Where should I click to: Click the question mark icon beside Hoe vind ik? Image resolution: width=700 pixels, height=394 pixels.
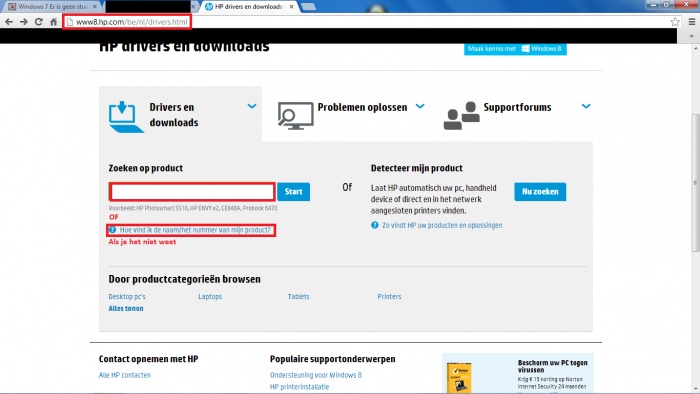pyautogui.click(x=112, y=230)
